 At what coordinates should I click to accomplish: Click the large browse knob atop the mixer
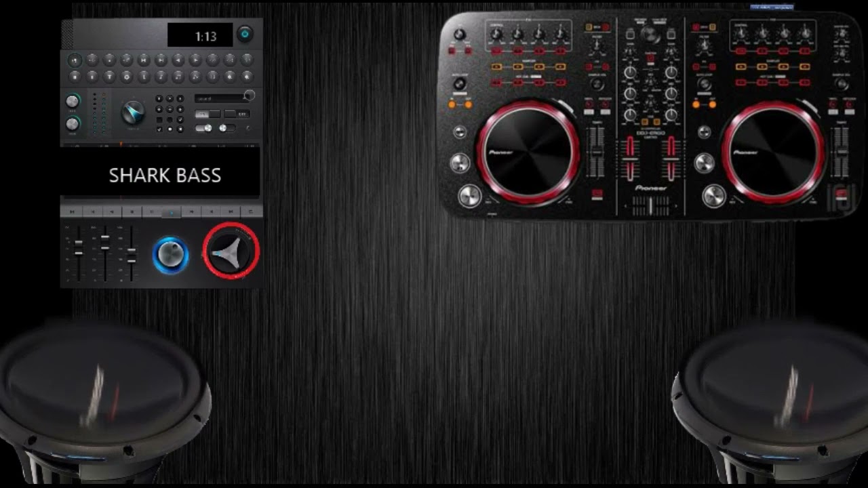point(650,34)
